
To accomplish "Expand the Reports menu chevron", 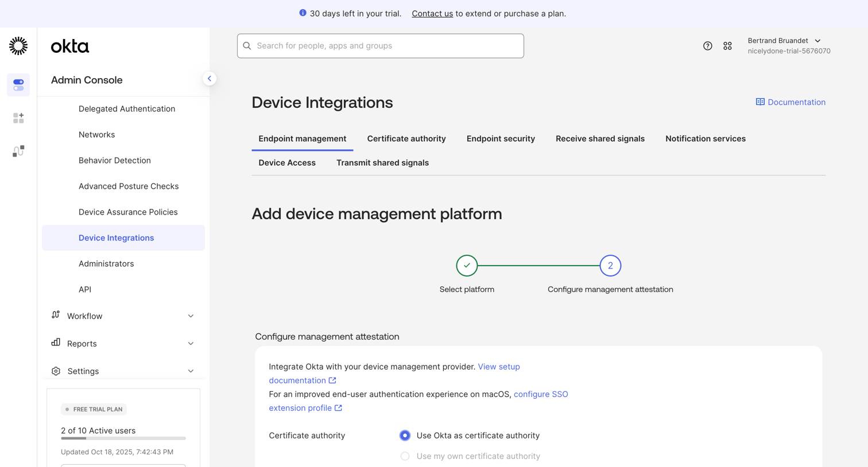I will pyautogui.click(x=191, y=344).
